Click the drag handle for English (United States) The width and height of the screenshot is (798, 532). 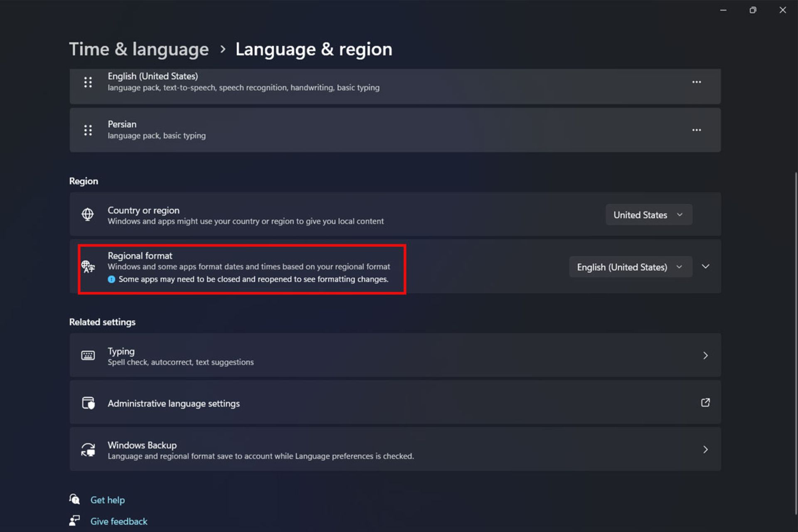coord(88,82)
